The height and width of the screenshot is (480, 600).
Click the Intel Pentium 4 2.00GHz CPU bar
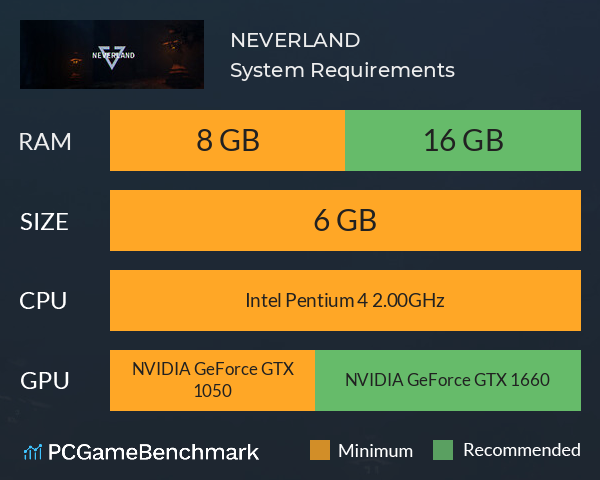click(x=346, y=300)
